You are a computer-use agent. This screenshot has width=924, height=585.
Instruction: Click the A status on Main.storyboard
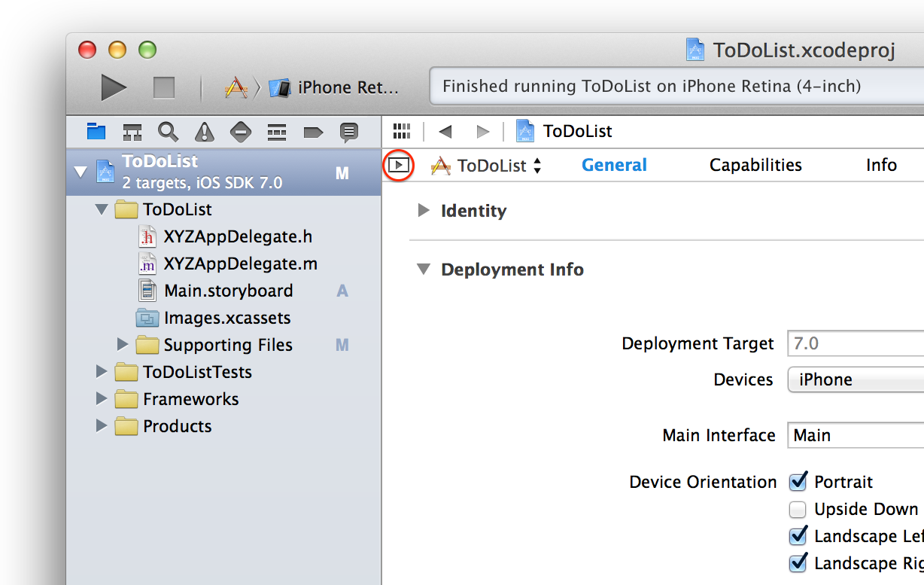[342, 291]
